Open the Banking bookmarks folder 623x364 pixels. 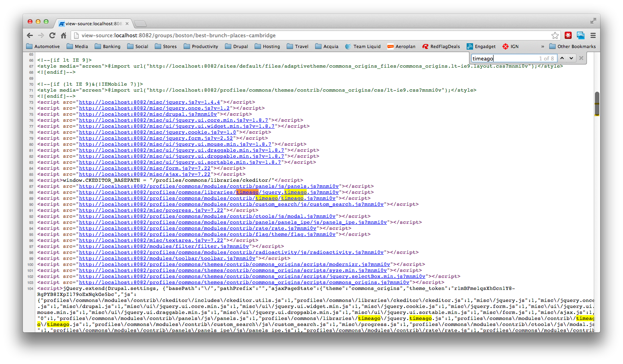tap(107, 46)
